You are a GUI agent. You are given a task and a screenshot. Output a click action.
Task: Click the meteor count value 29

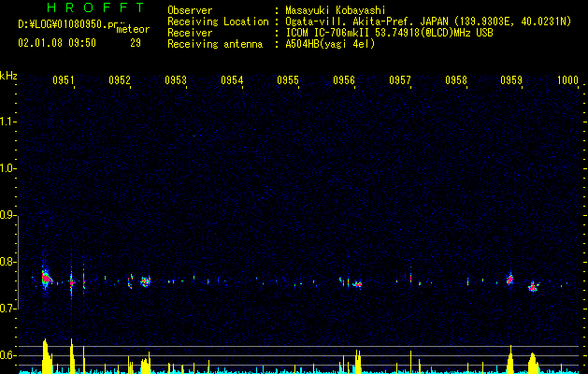click(x=136, y=43)
